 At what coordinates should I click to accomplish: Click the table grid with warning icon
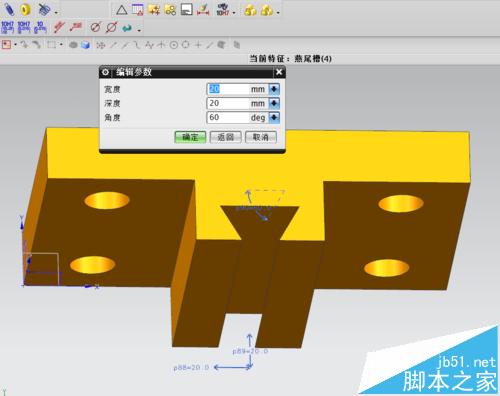[137, 10]
